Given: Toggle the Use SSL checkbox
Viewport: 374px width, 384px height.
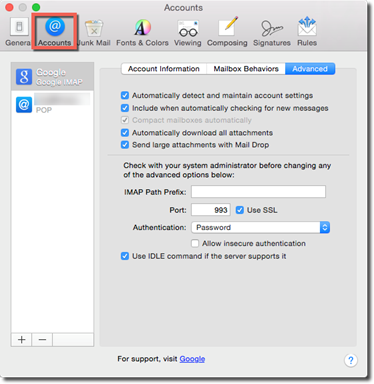Looking at the screenshot, I should (240, 210).
